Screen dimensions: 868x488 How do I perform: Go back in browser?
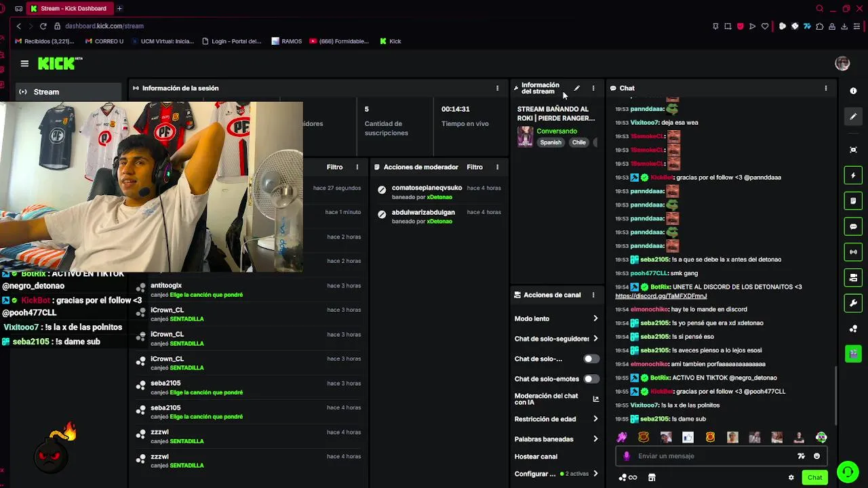coord(18,26)
